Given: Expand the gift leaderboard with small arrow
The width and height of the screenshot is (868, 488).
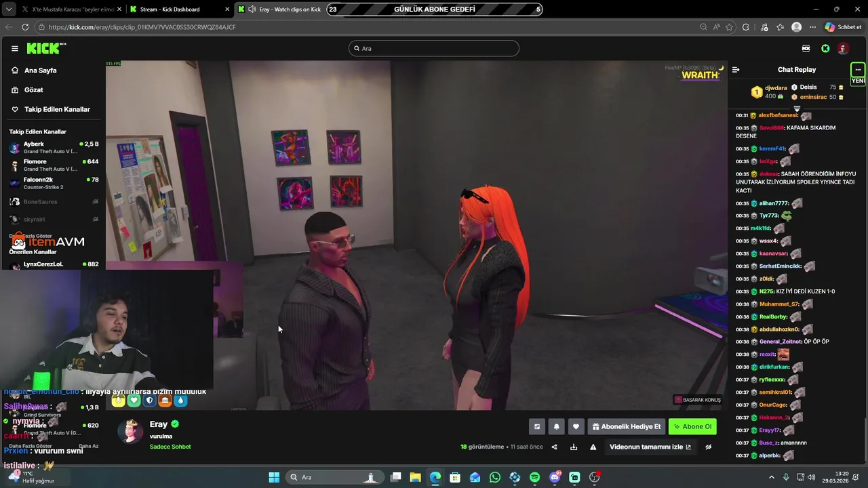Looking at the screenshot, I should 797,108.
